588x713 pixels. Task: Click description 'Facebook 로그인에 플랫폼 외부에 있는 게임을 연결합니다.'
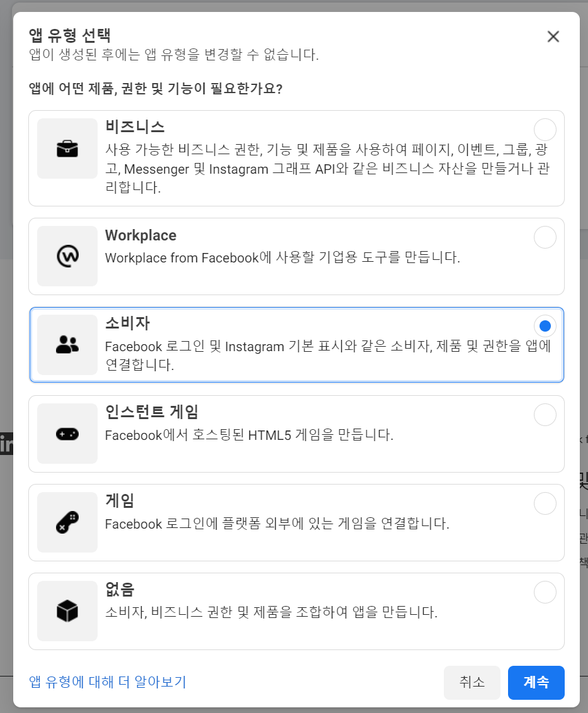click(x=277, y=524)
